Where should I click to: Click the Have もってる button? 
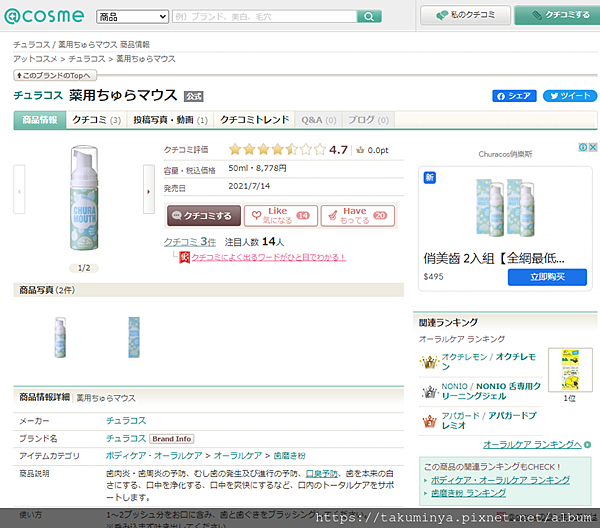[x=358, y=216]
